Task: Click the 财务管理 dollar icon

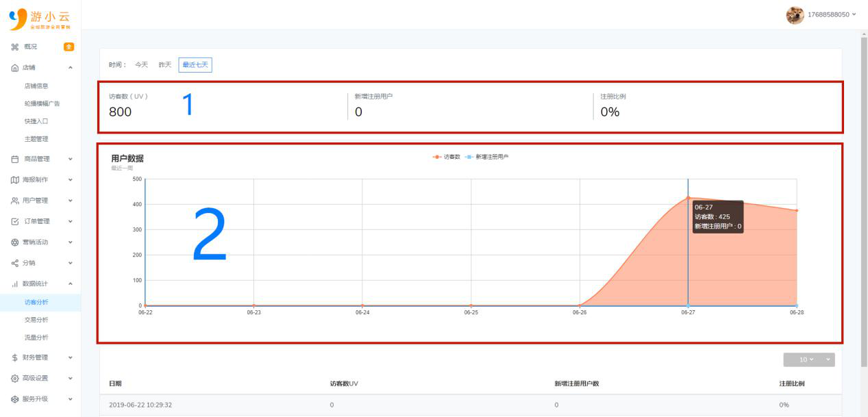Action: coord(15,357)
